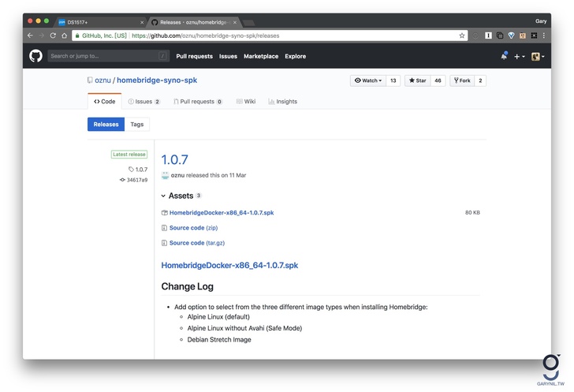This screenshot has height=392, width=574.
Task: Focus the GitHub search box
Action: coord(108,56)
